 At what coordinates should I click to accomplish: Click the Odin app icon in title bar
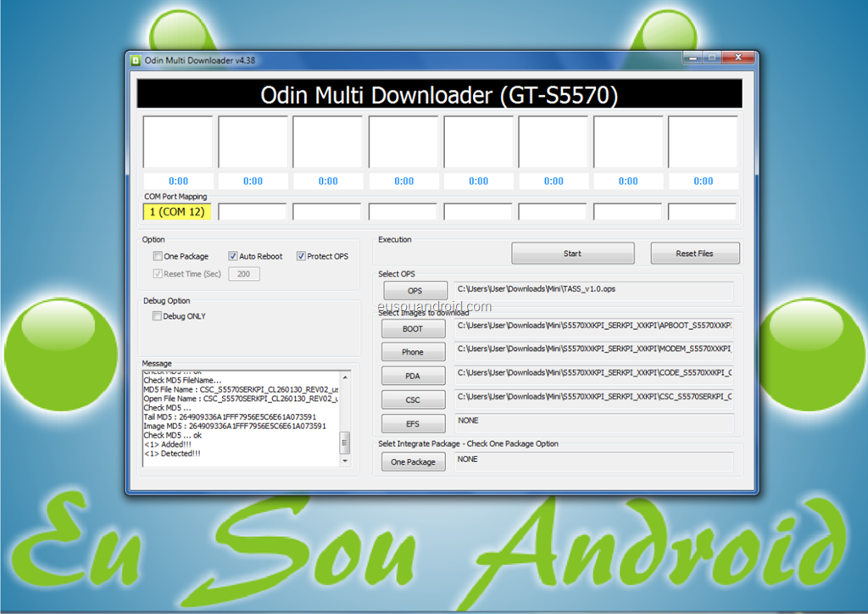[x=136, y=60]
